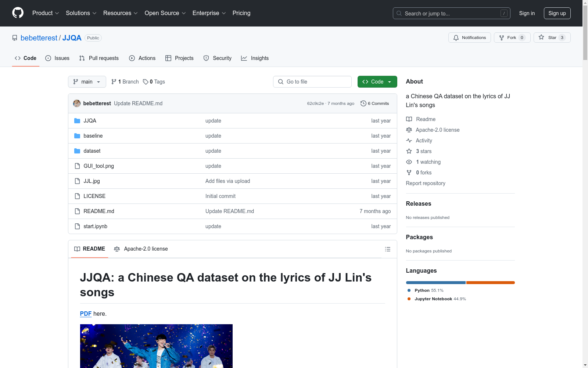Click the eye icon beside 1 watching
Screen dimensions: 588x368
tap(409, 162)
